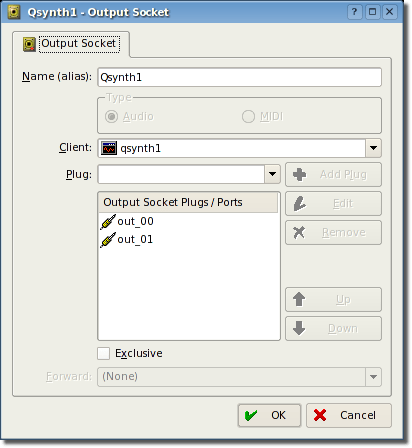
Task: Click the Up button
Action: pos(333,300)
